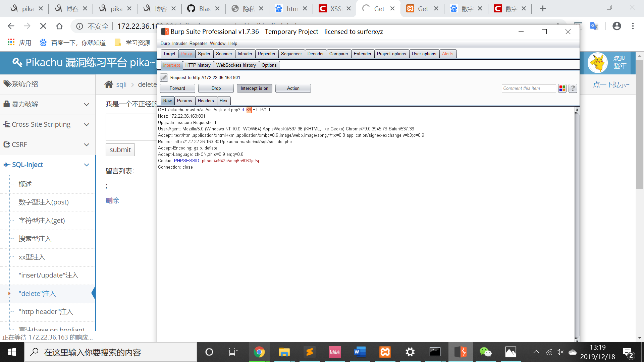Click the browser stop loading icon
The image size is (644, 362).
click(43, 26)
